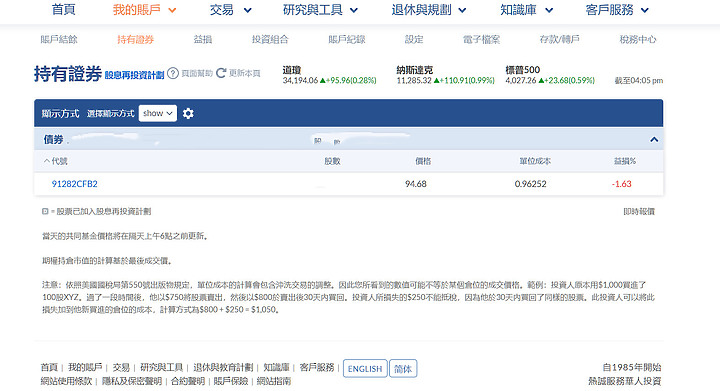720x391 pixels.
Task: Click the 納斯達克 index value 11,285.32
Action: [414, 80]
